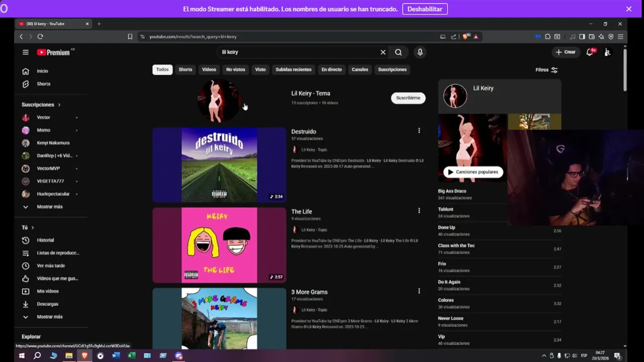Select the Videos filter chip

point(209,70)
